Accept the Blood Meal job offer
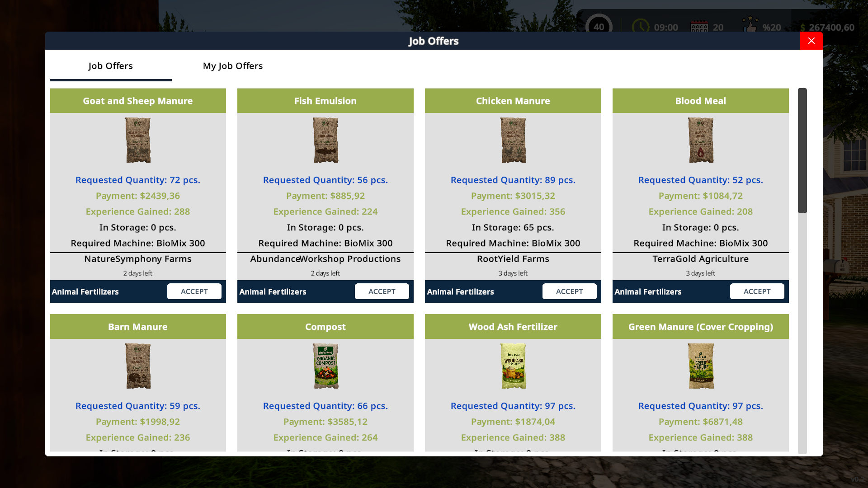This screenshot has height=488, width=868. pyautogui.click(x=757, y=291)
